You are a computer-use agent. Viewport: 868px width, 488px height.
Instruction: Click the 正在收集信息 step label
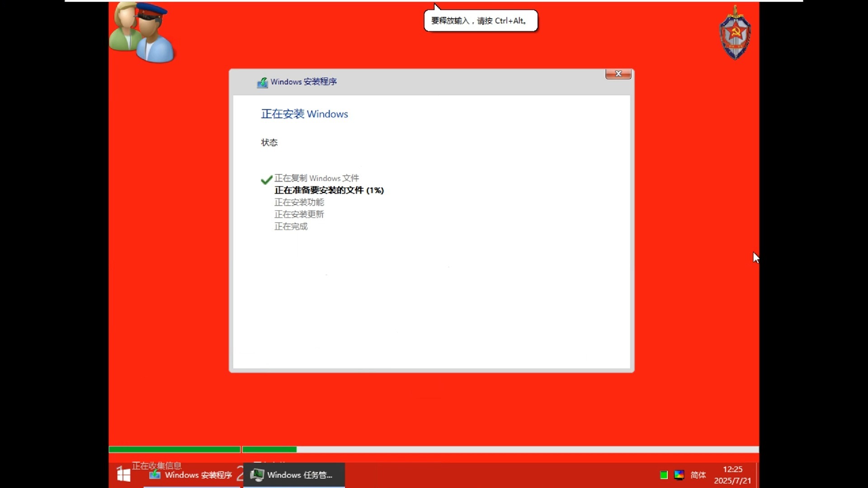point(156,465)
